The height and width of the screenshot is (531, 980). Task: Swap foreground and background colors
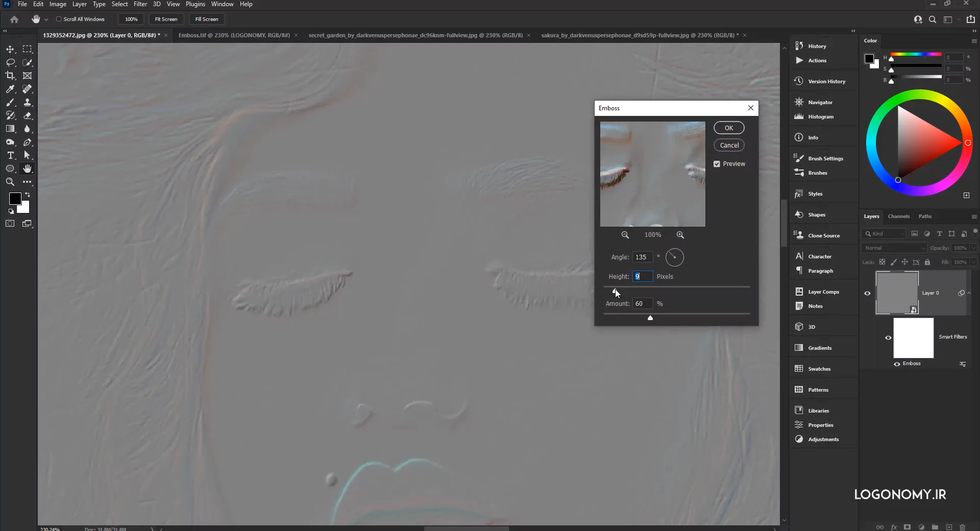click(28, 195)
